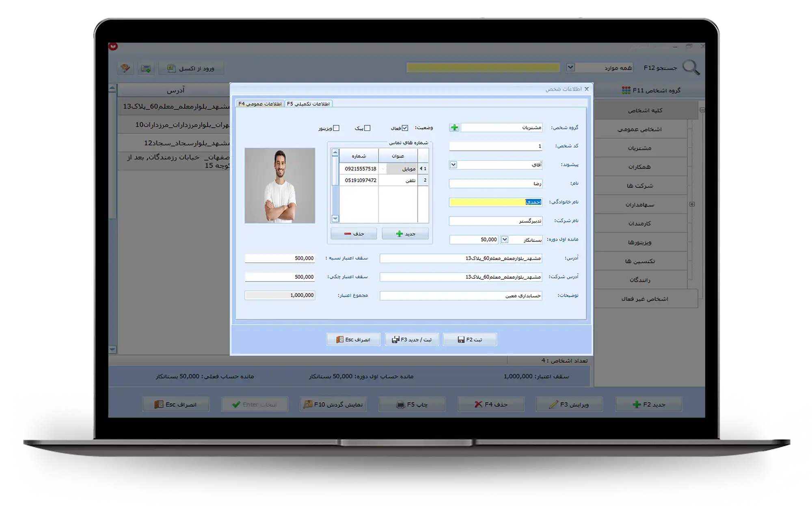Open the creditor balance type dropdown

pos(505,239)
